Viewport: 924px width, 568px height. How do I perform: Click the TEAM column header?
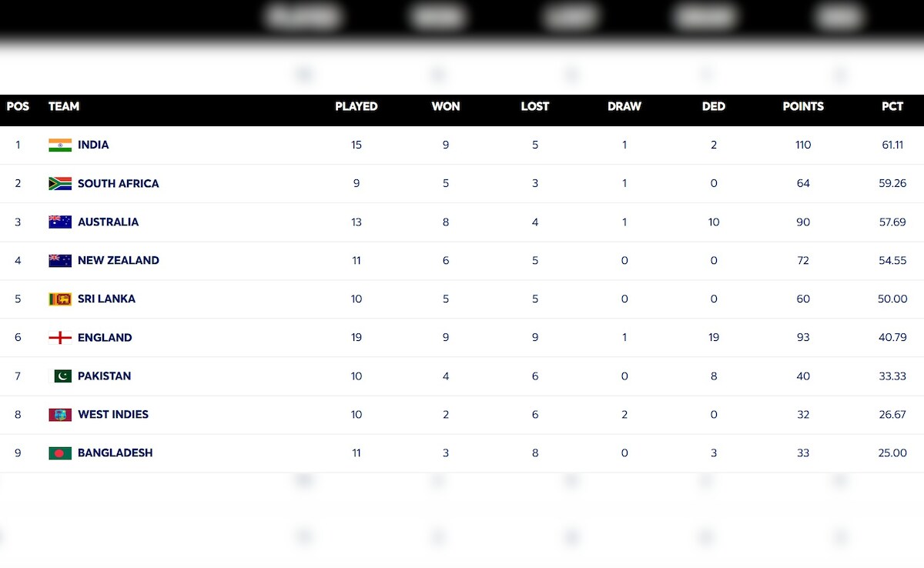tap(64, 106)
